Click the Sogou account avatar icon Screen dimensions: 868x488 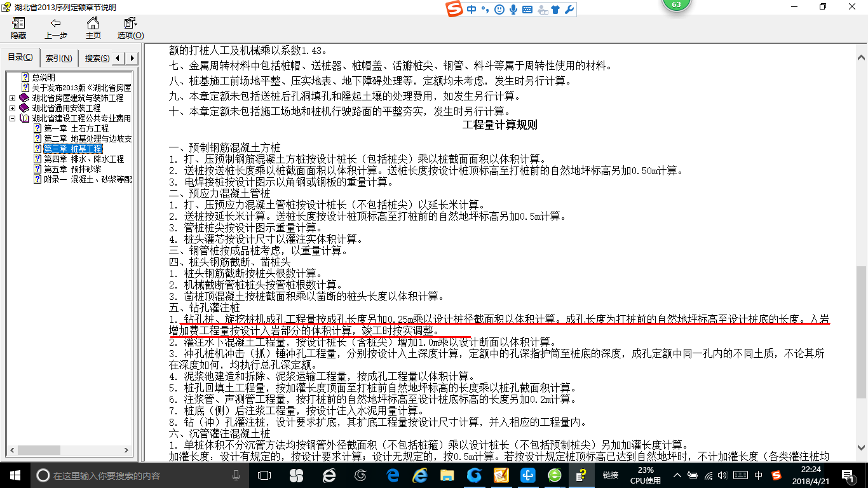(542, 10)
